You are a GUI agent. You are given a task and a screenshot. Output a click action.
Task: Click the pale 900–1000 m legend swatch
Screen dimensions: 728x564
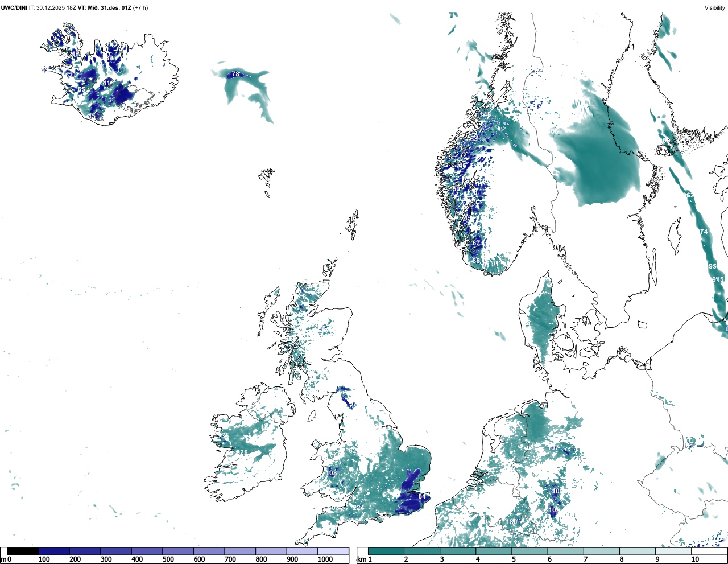point(302,551)
